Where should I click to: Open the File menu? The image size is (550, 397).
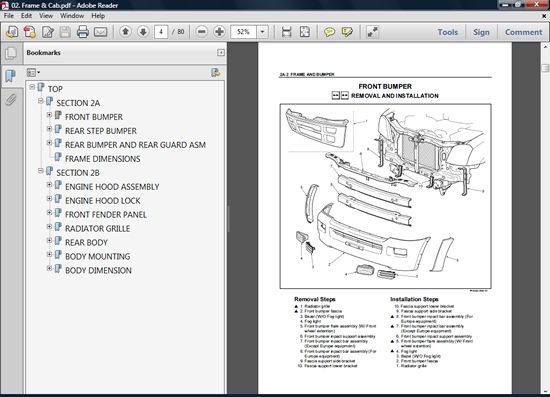pyautogui.click(x=9, y=16)
